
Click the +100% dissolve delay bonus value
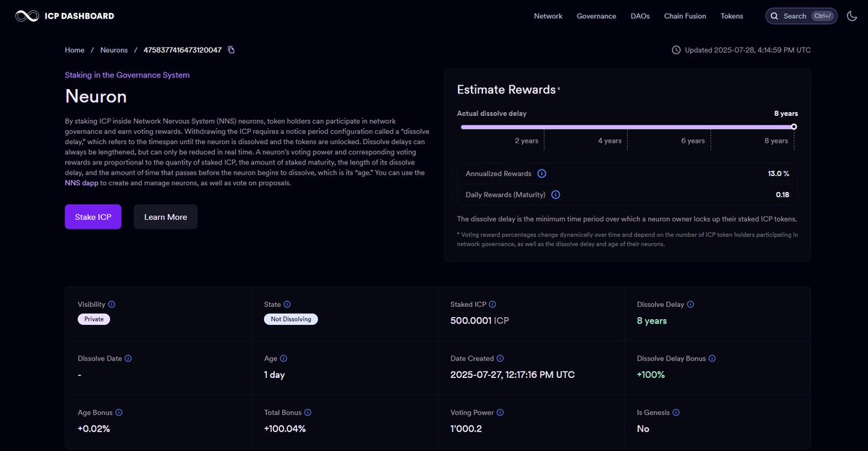tap(651, 374)
